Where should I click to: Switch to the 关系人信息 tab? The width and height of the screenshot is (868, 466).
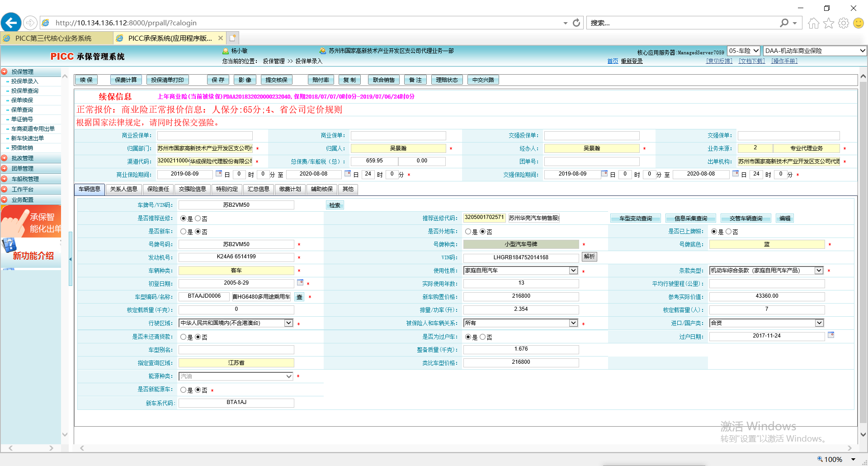tap(123, 189)
